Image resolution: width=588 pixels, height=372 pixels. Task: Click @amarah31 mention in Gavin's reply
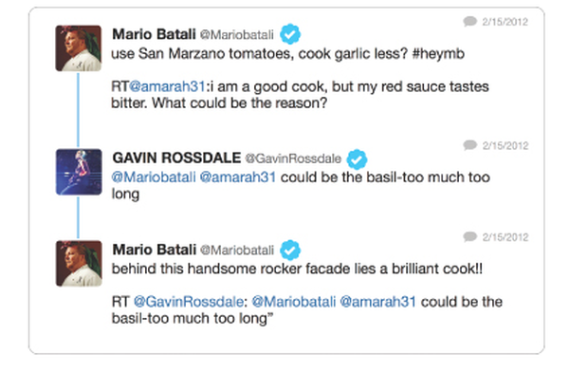pos(238,177)
